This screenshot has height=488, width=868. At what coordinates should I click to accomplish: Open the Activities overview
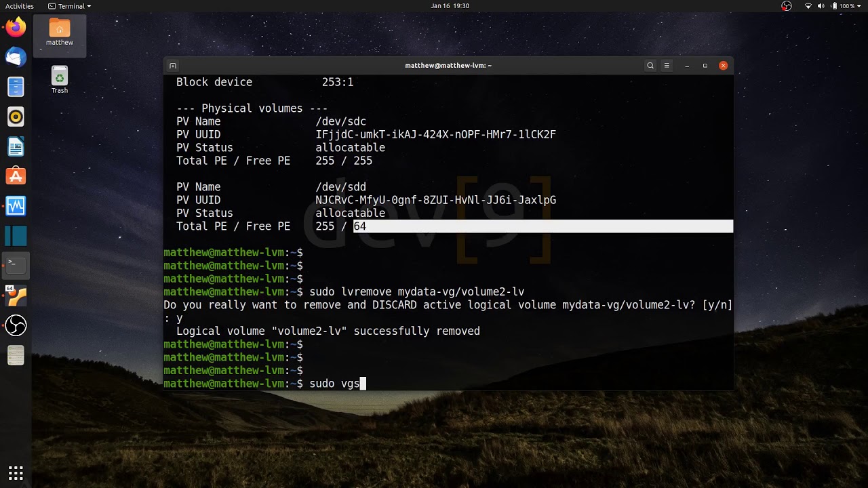coord(20,6)
